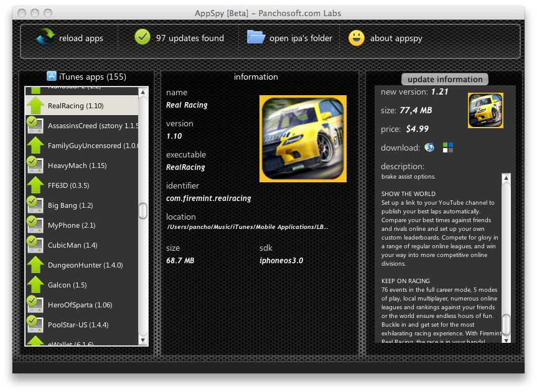This screenshot has width=537, height=392.
Task: Click 97 updates found label
Action: [x=190, y=38]
